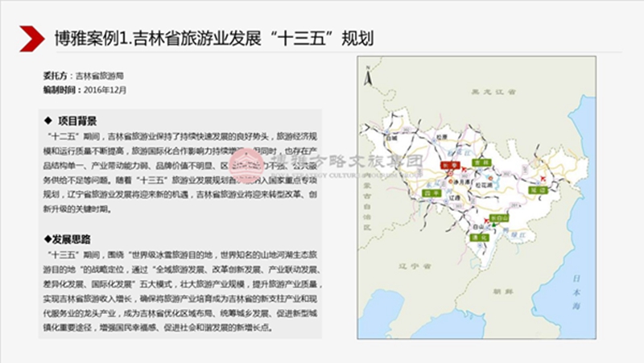The width and height of the screenshot is (644, 363).
Task: Click the red 长春 city marker
Action: tap(446, 163)
